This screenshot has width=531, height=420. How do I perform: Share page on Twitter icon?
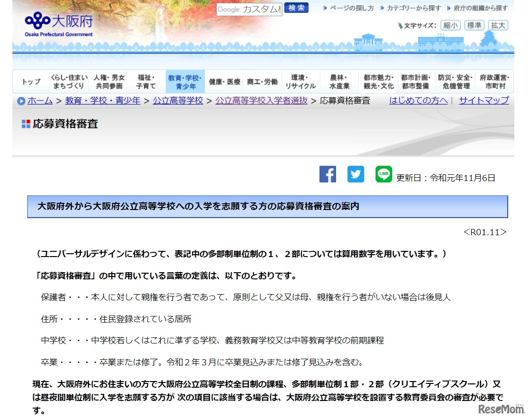click(x=356, y=174)
